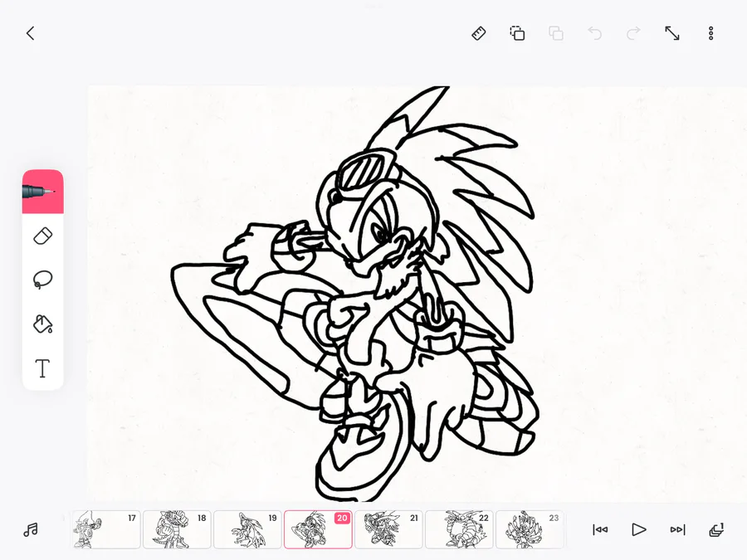Open the ruler tool
The height and width of the screenshot is (560, 747).
[479, 33]
